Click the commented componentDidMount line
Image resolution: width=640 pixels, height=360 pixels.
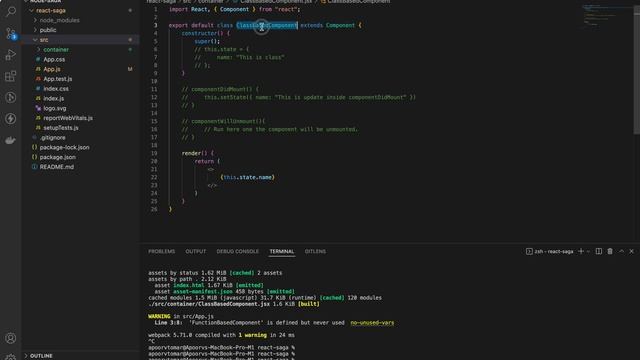(220, 89)
